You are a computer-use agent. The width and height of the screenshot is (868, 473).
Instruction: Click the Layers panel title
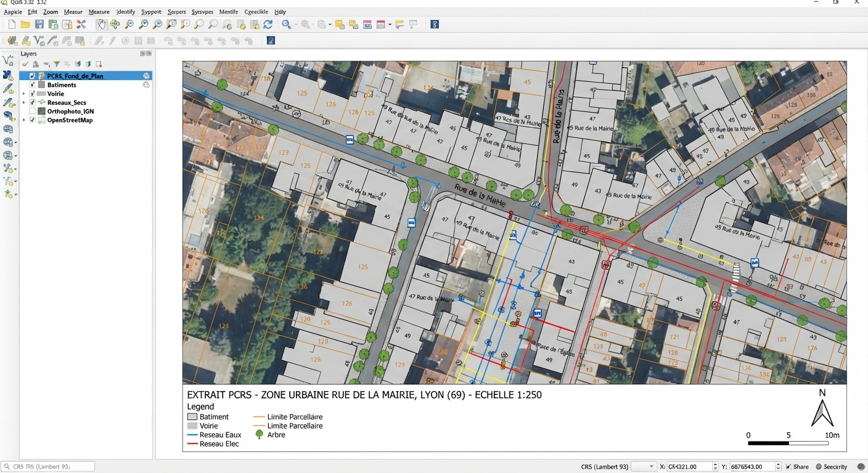[29, 54]
